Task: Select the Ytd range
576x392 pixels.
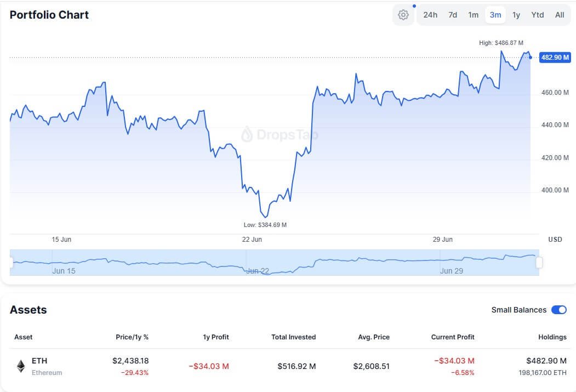Action: (537, 15)
